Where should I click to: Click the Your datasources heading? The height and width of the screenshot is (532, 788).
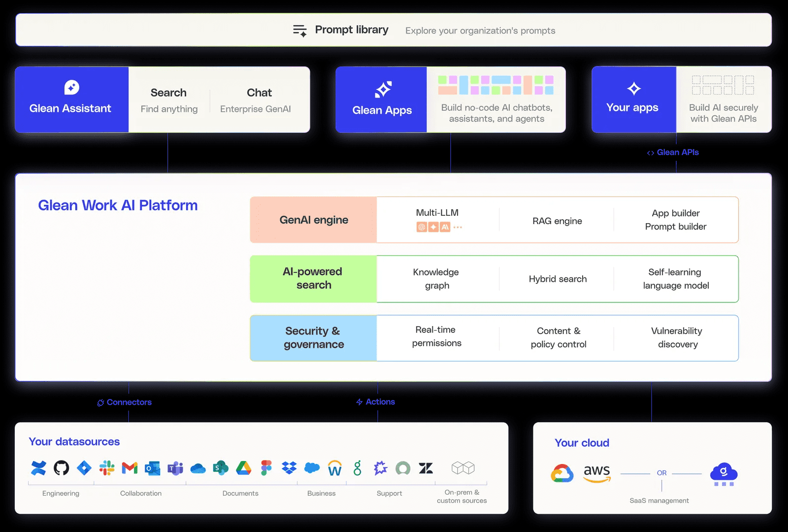click(x=74, y=442)
